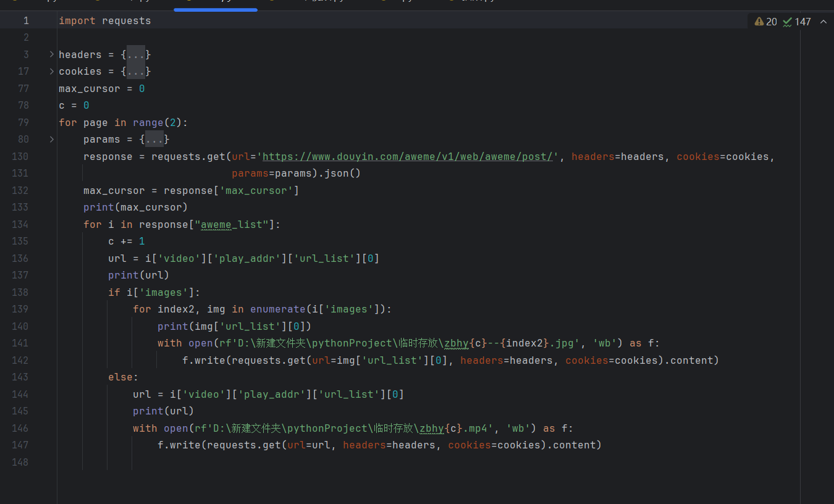The height and width of the screenshot is (504, 834).
Task: Expand the folded params dictionary on line 80
Action: 51,139
